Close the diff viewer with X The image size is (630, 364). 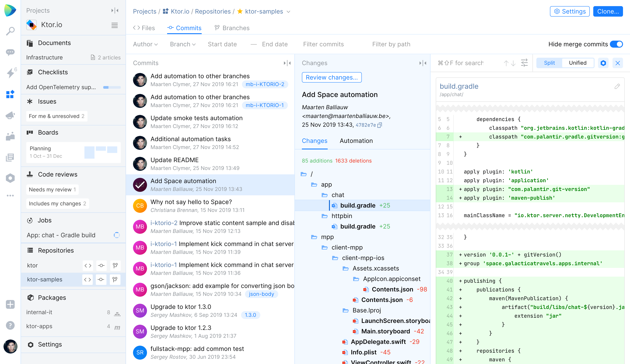[618, 63]
